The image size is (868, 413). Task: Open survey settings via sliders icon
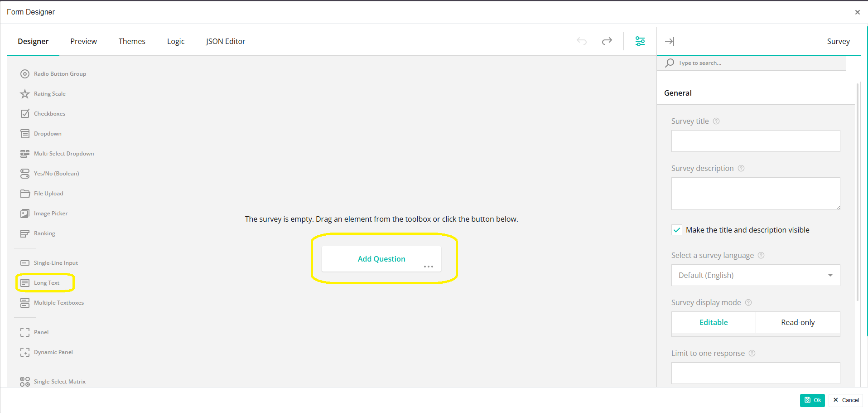(x=640, y=41)
